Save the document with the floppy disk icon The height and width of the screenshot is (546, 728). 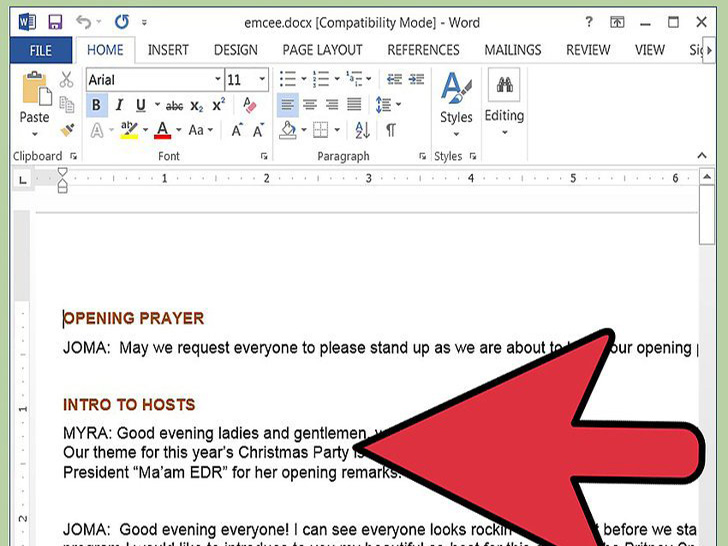coord(55,22)
